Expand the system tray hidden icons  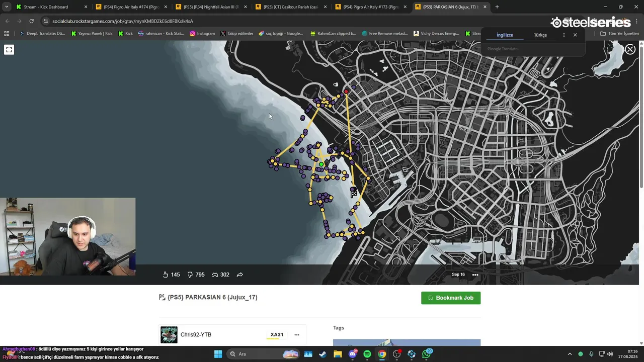tap(570, 354)
